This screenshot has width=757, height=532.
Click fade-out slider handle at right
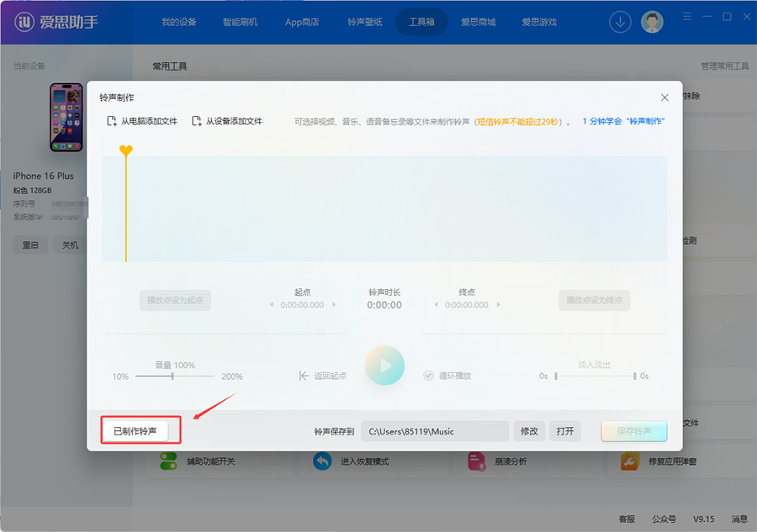(x=634, y=376)
